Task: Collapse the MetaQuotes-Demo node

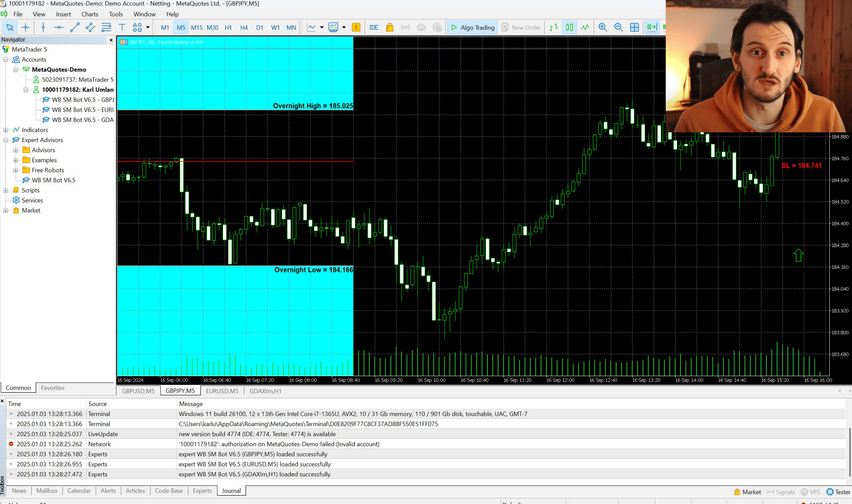Action: (16, 70)
